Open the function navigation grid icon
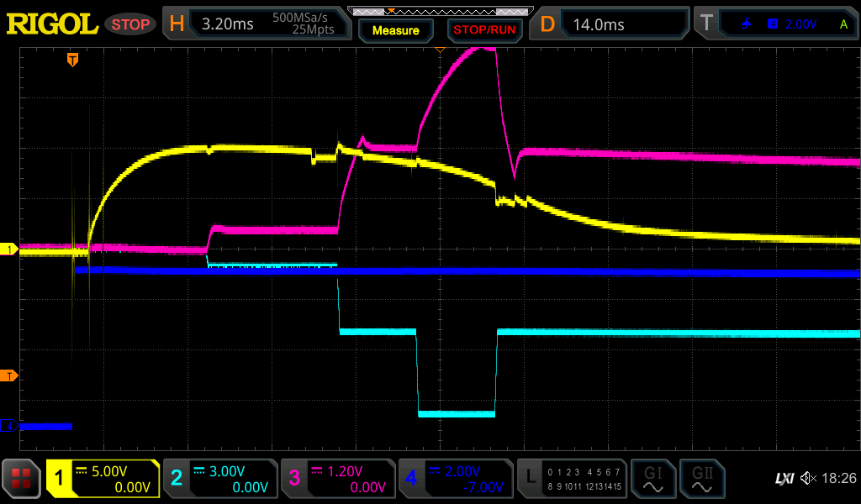The image size is (861, 504). click(x=21, y=479)
